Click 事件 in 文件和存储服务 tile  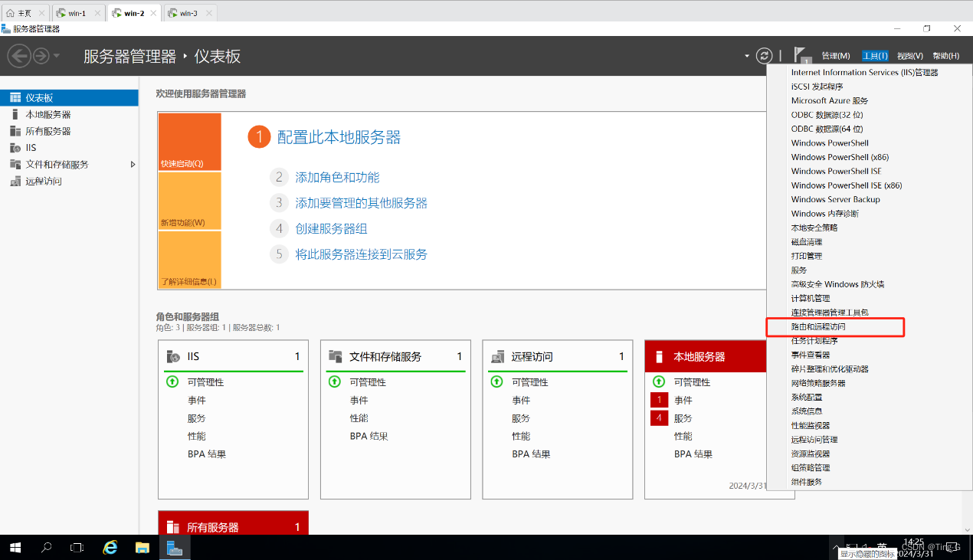click(x=359, y=400)
